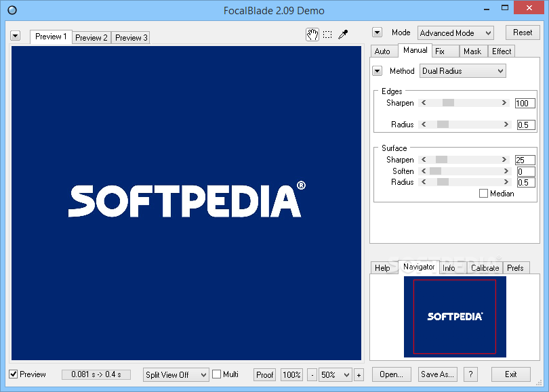The width and height of the screenshot is (549, 392).
Task: Click the Proof button
Action: 265,375
